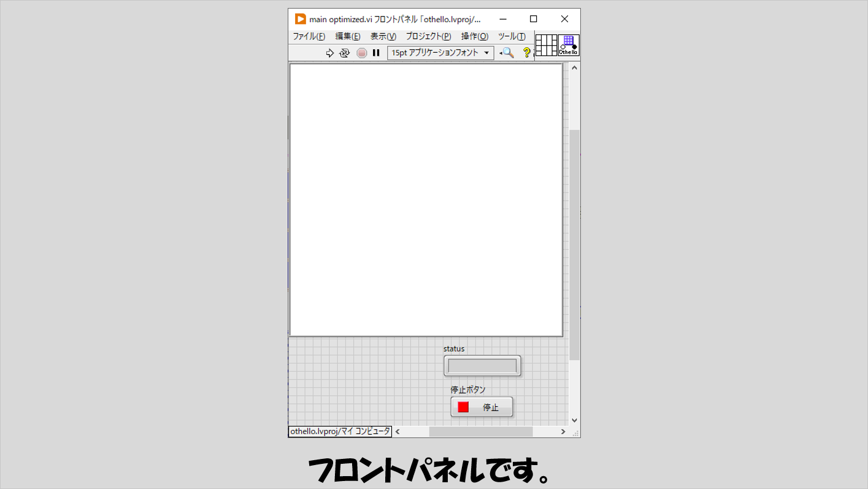
Task: Open the ツール(T) menu
Action: pos(512,36)
